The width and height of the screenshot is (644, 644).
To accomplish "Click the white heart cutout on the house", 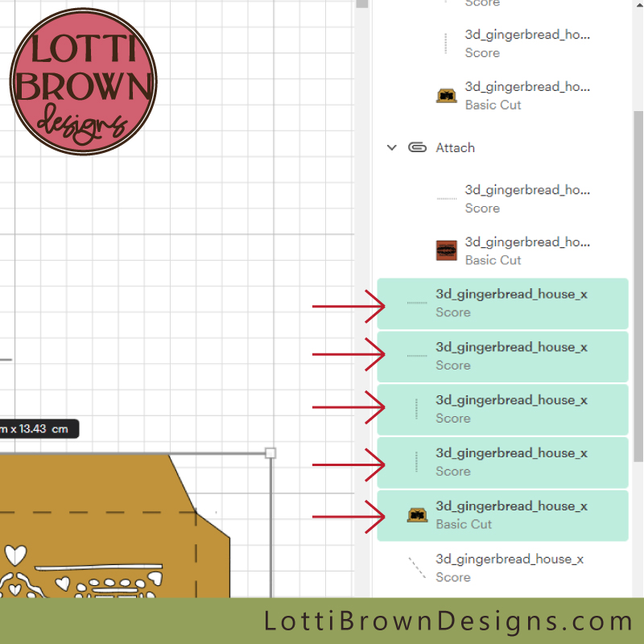I will click(x=15, y=555).
